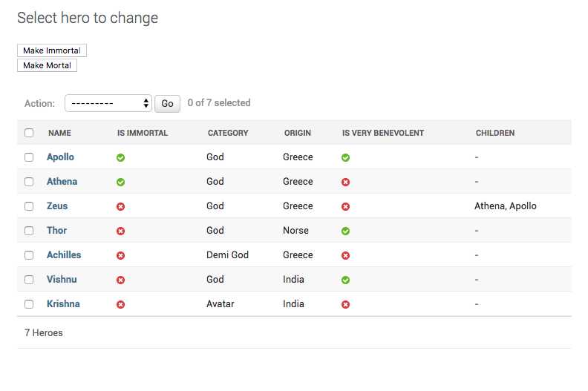588x391 pixels.
Task: Click the 'Athena, Apollo' children cell
Action: coord(506,206)
